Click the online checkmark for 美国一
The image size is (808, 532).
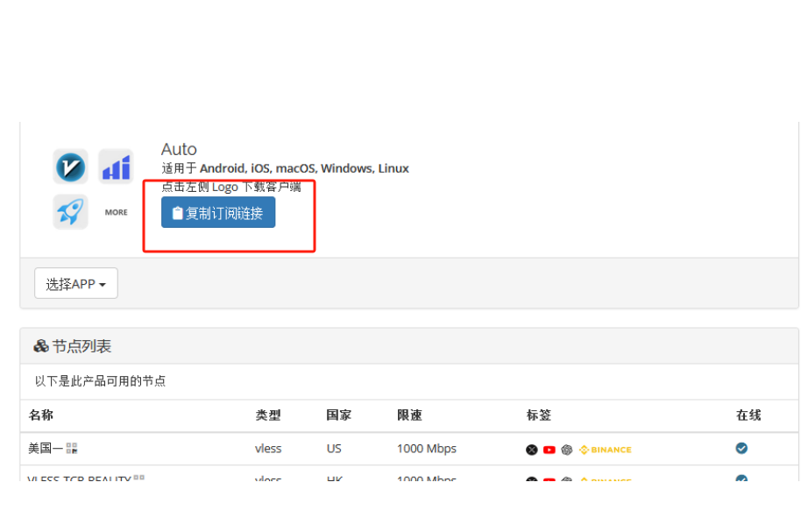[741, 448]
